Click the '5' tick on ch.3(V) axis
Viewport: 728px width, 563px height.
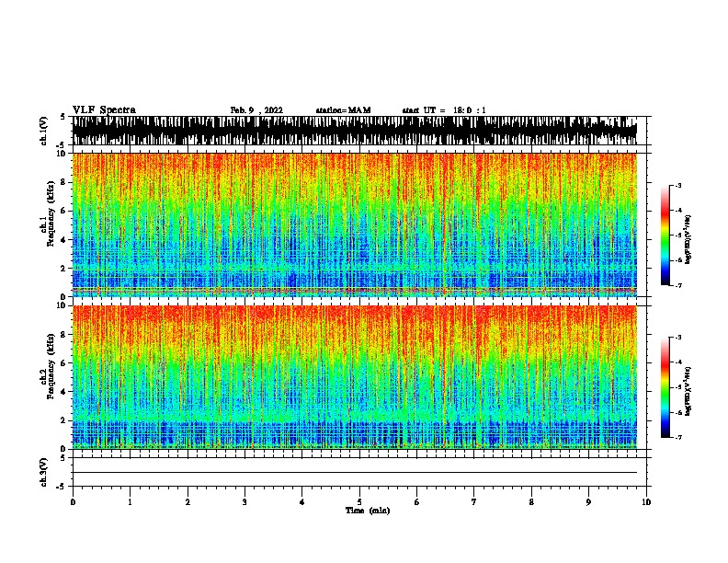tap(63, 458)
